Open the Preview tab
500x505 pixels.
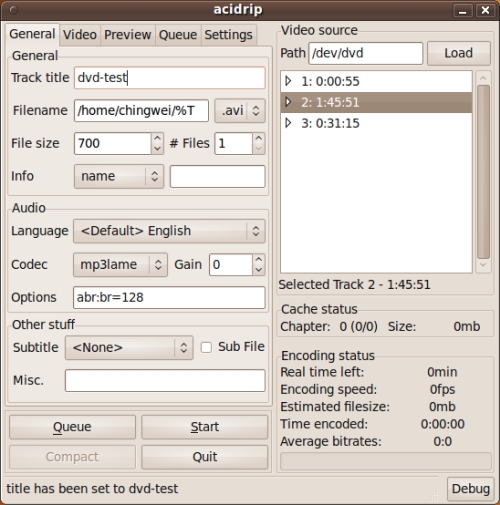[128, 35]
